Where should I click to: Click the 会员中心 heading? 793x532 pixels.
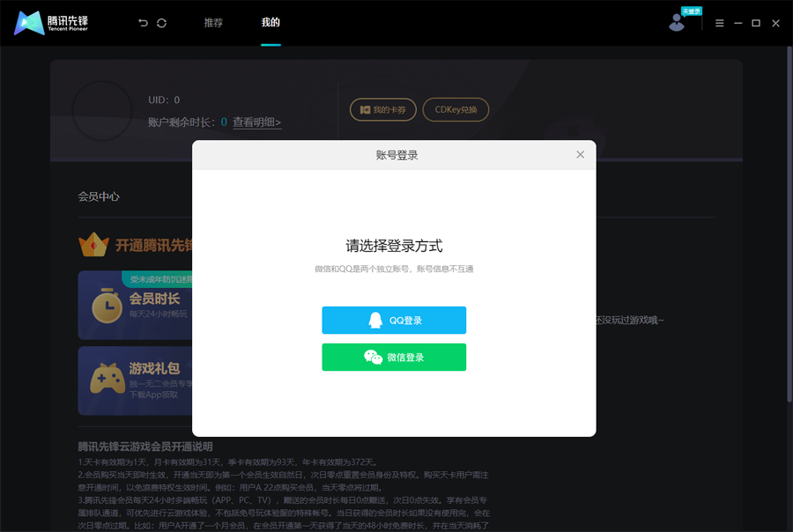click(99, 196)
